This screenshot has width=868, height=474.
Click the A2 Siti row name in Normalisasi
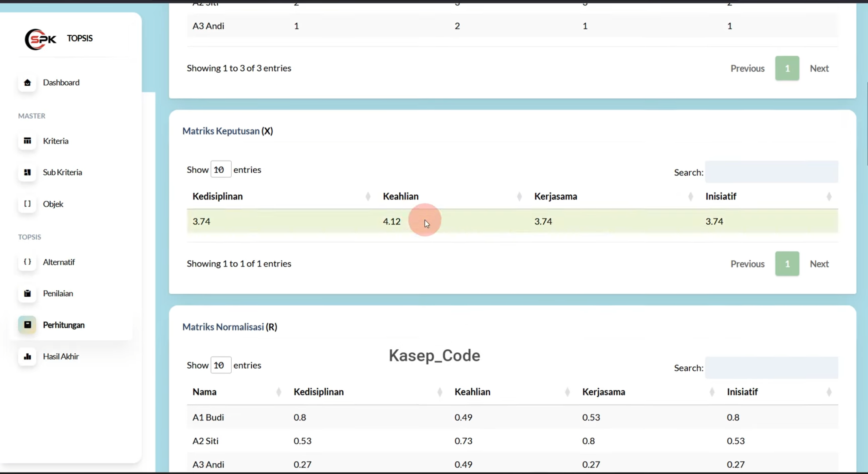205,441
